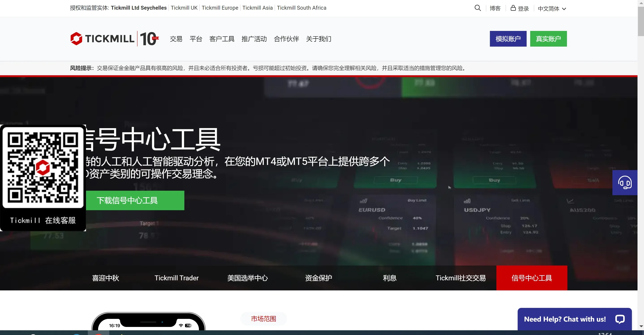
Task: Switch to the 利息 tab
Action: 390,278
